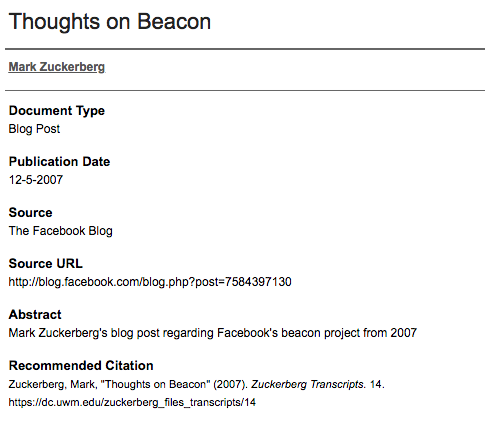Click the horizontal rule below the title
495x426 pixels.
245,49
